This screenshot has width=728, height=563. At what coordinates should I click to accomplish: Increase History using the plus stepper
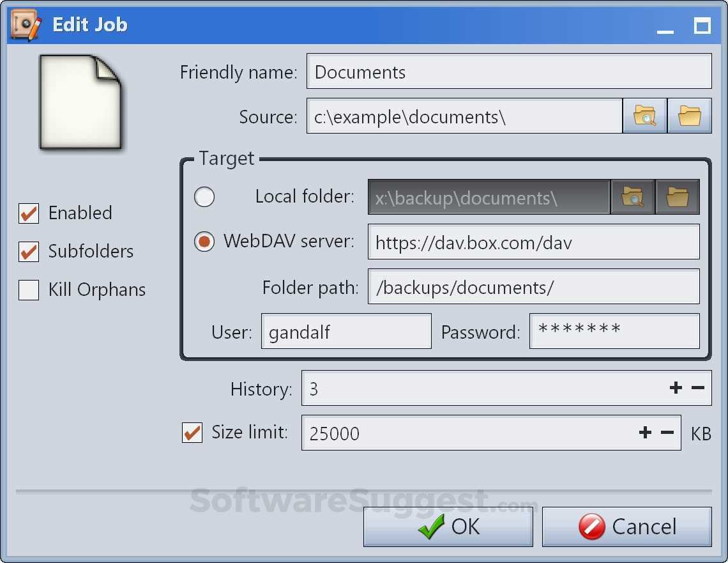point(676,387)
